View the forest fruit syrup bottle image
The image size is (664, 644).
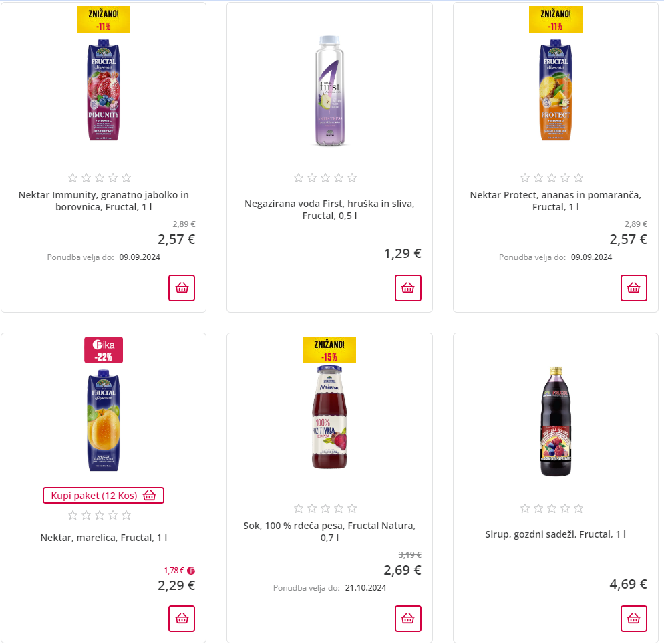(555, 421)
